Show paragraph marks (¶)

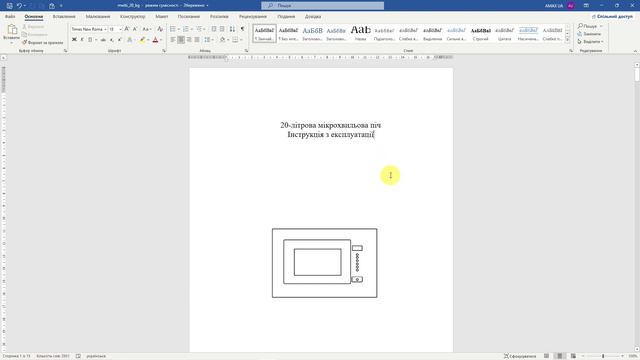[x=242, y=29]
